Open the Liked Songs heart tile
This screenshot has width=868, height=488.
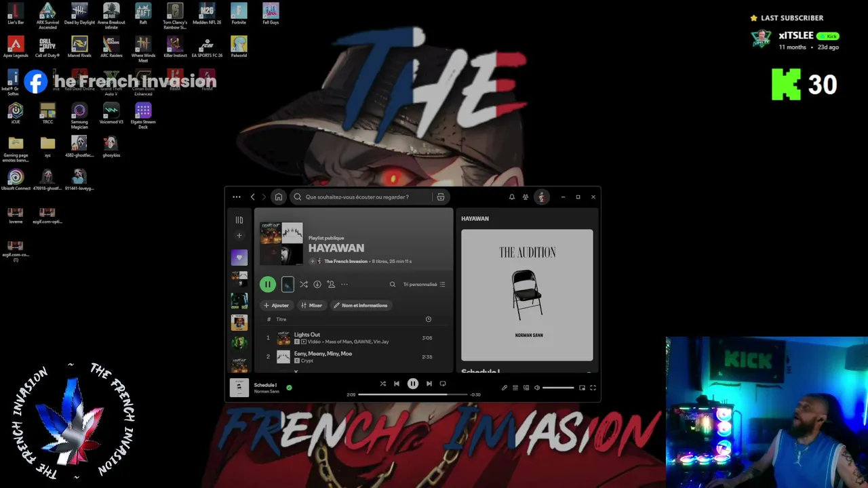pyautogui.click(x=239, y=258)
